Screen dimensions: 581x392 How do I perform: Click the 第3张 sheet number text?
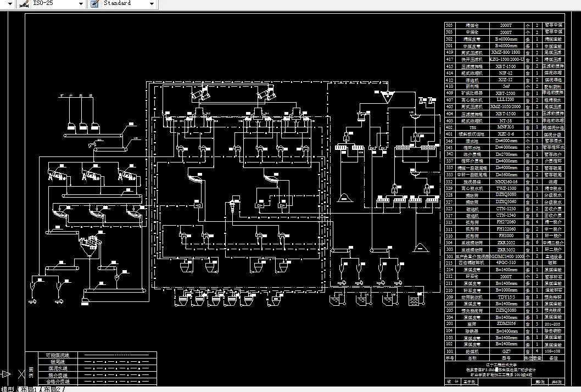point(540,382)
